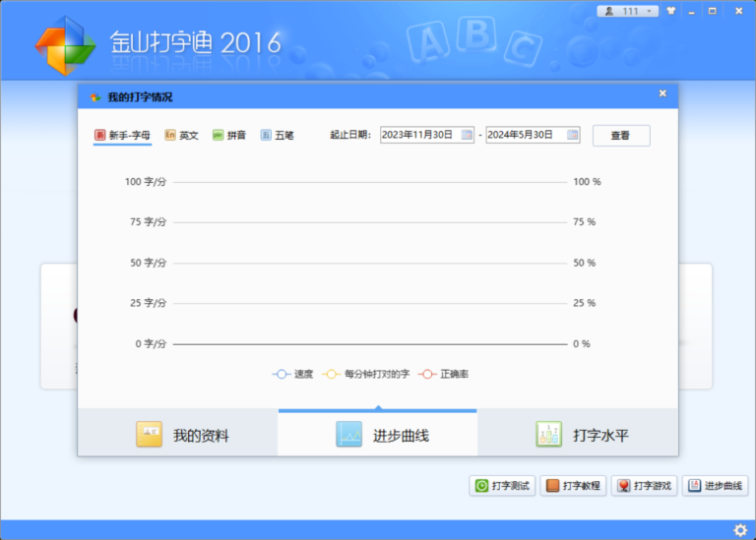Toggle the 正确率 legend marker

(427, 374)
